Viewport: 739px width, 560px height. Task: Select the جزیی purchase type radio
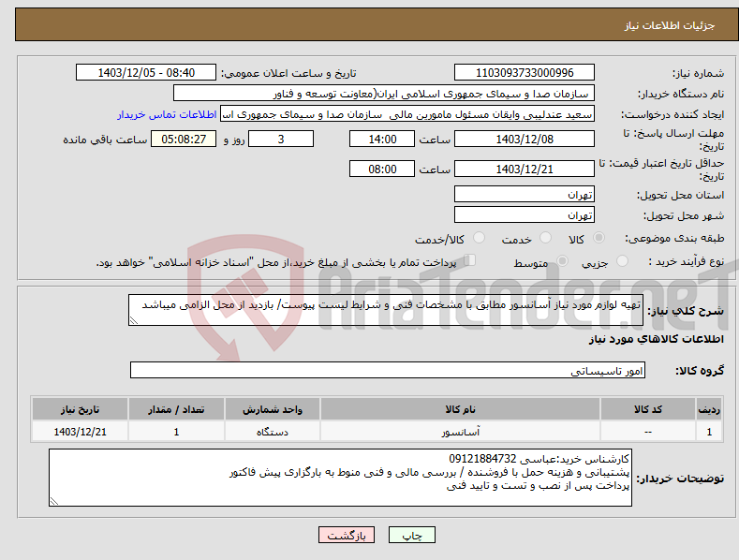622,260
